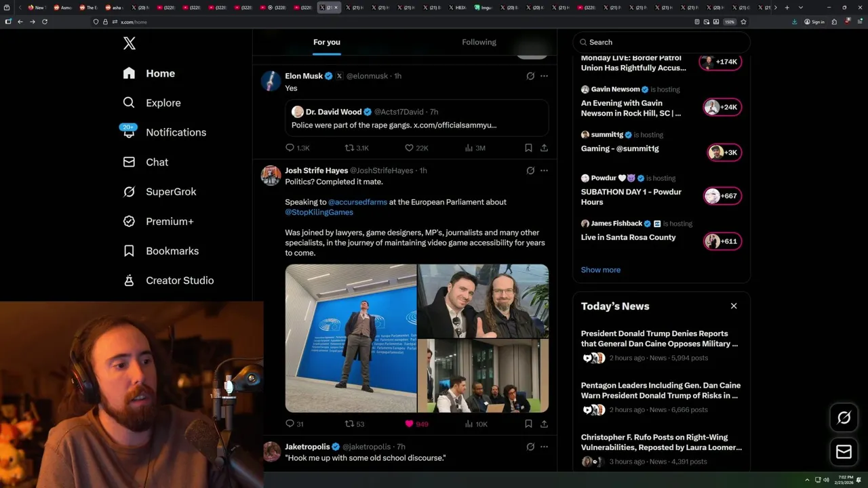Image resolution: width=868 pixels, height=488 pixels.
Task: Open the selfie photo of two men
Action: pos(483,301)
